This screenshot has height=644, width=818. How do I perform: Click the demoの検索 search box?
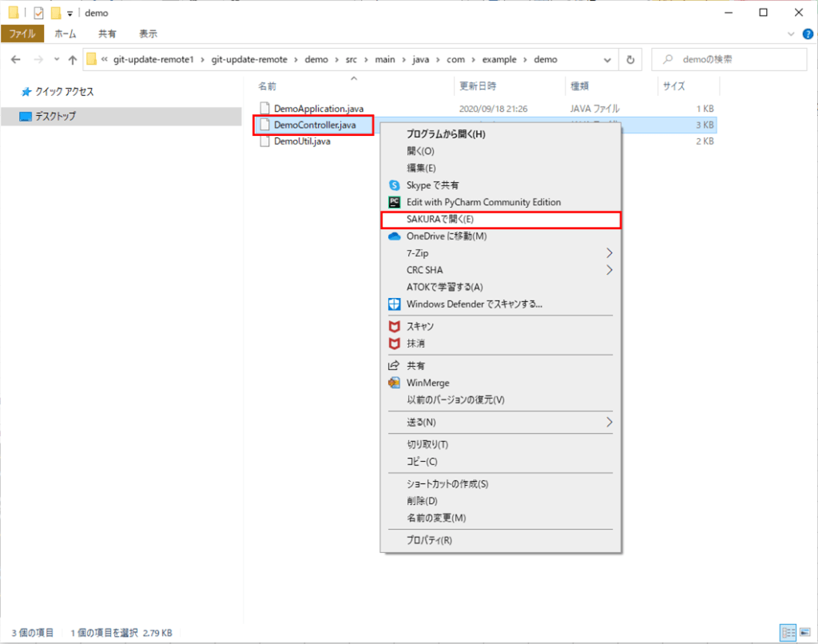[731, 60]
